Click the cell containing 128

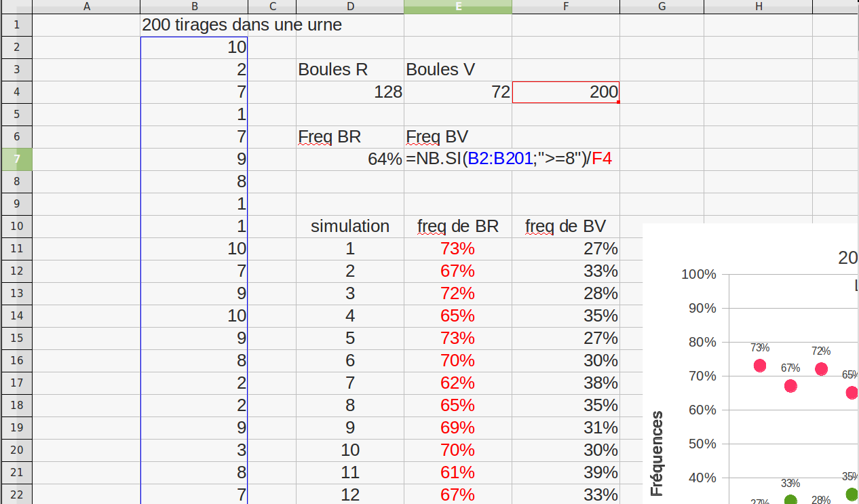[x=349, y=92]
